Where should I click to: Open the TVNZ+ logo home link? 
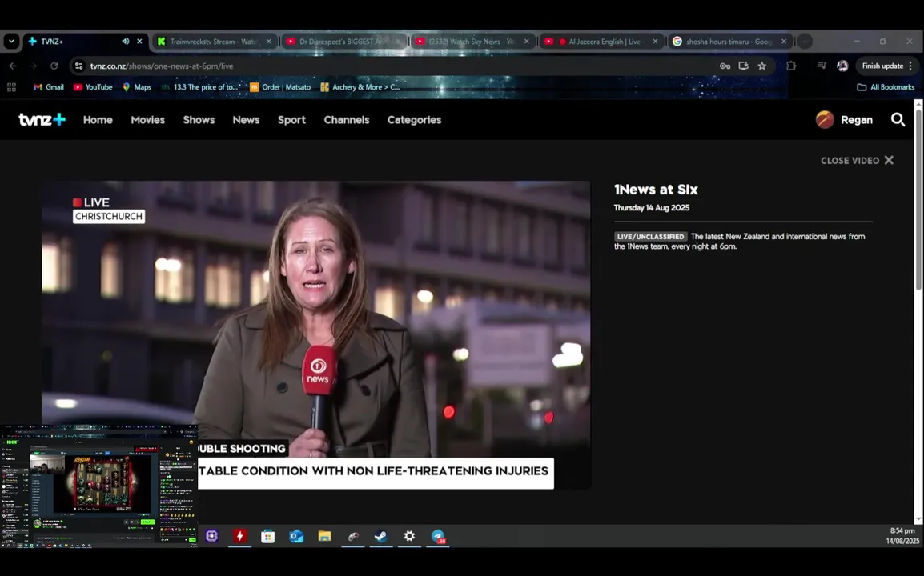click(x=42, y=119)
